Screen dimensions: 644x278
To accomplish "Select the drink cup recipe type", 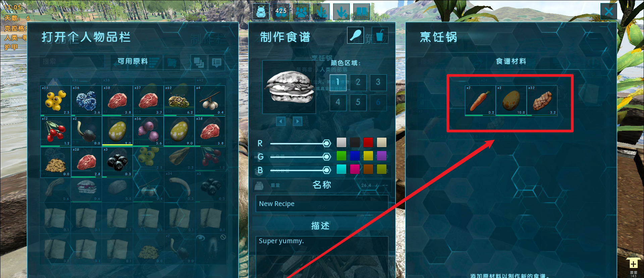I will tap(380, 35).
